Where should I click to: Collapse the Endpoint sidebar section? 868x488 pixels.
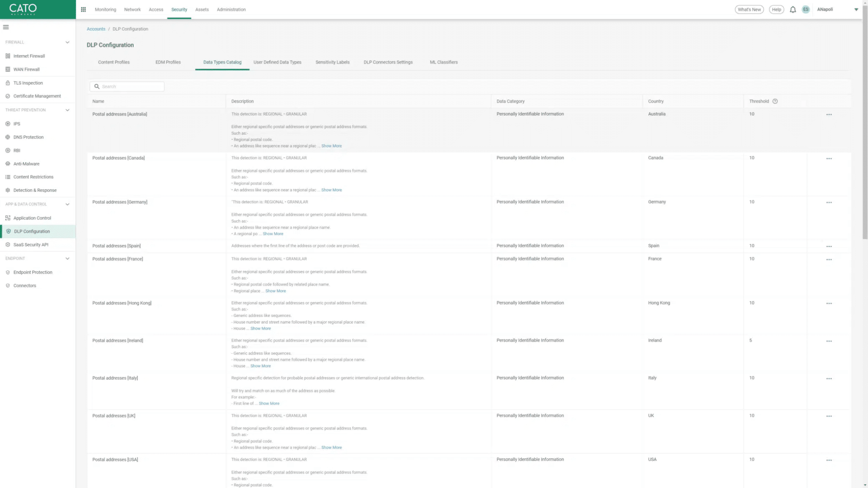67,258
